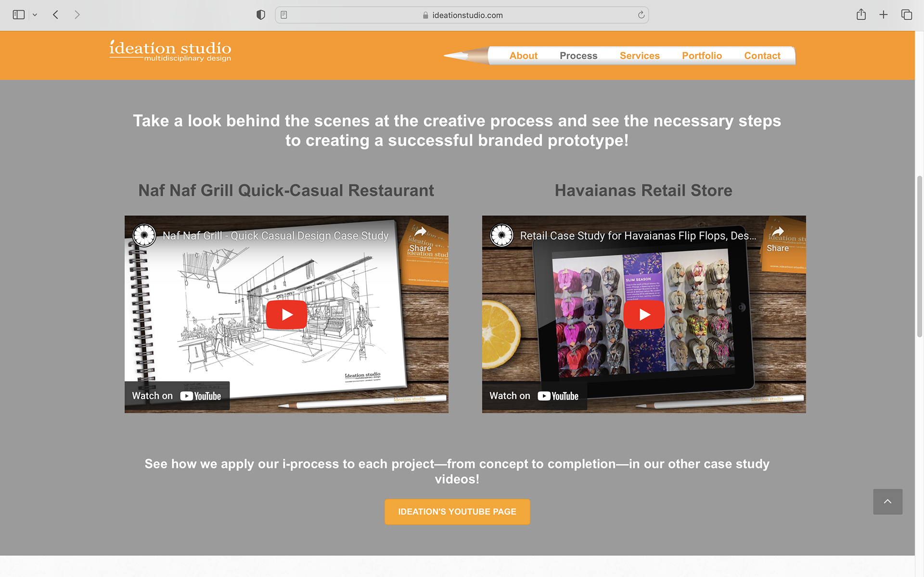Open a new tab with plus icon
This screenshot has height=577, width=924.
pyautogui.click(x=884, y=15)
